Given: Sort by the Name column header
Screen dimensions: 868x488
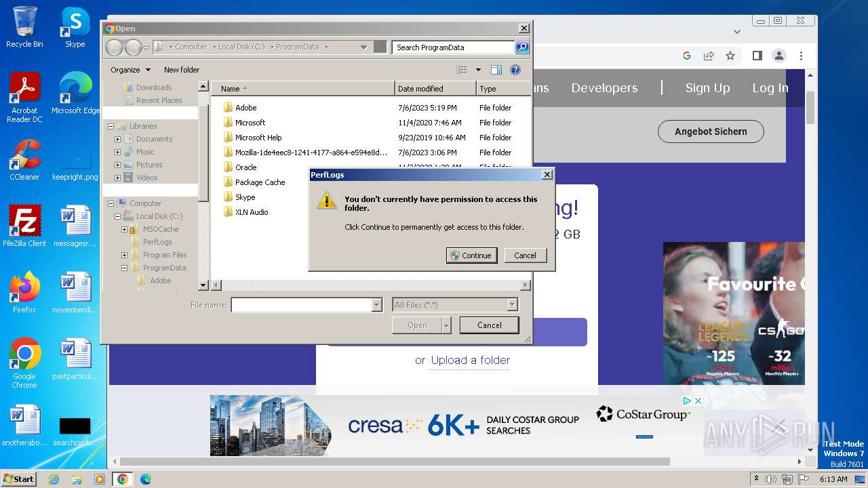Looking at the screenshot, I should [302, 89].
